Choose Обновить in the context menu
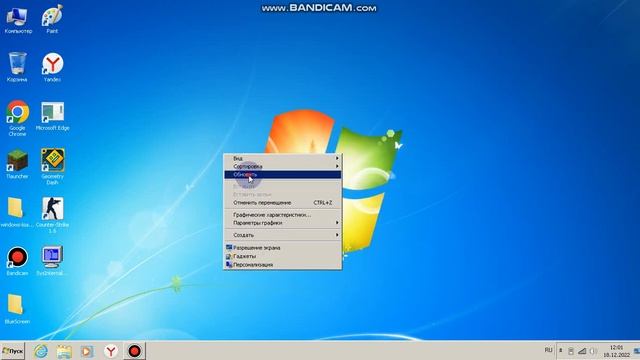This screenshot has height=360, width=640. [282, 175]
